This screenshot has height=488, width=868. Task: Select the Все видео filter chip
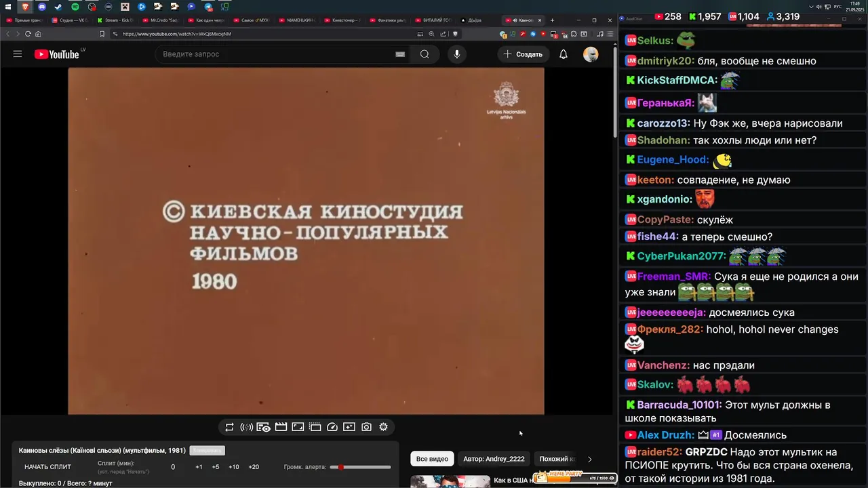pos(432,459)
